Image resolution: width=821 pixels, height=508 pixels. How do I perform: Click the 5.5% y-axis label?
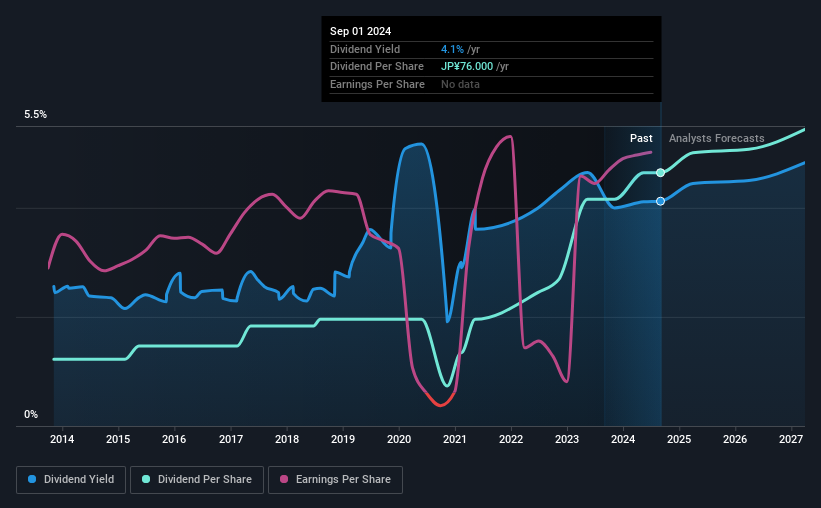pos(36,115)
